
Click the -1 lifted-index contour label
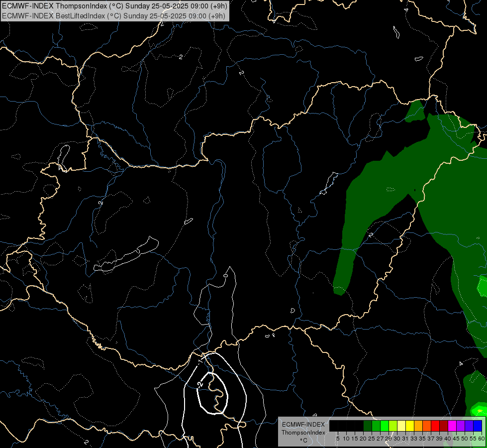tap(200, 361)
